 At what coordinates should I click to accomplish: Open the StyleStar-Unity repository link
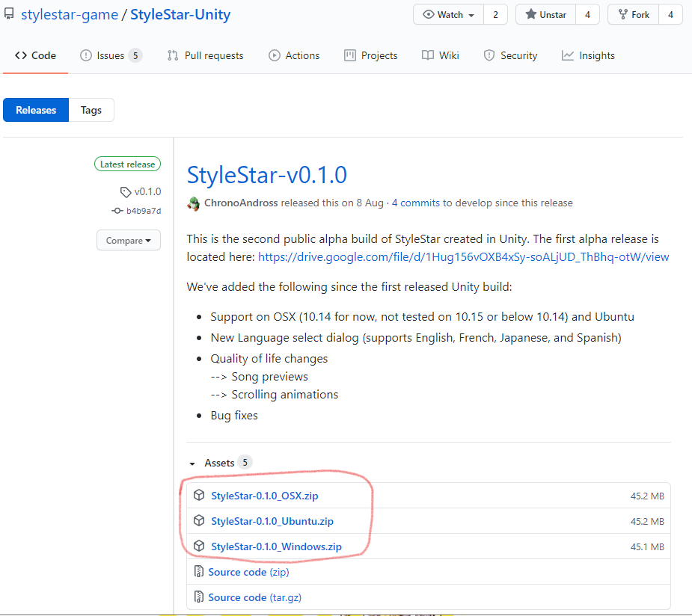click(180, 14)
